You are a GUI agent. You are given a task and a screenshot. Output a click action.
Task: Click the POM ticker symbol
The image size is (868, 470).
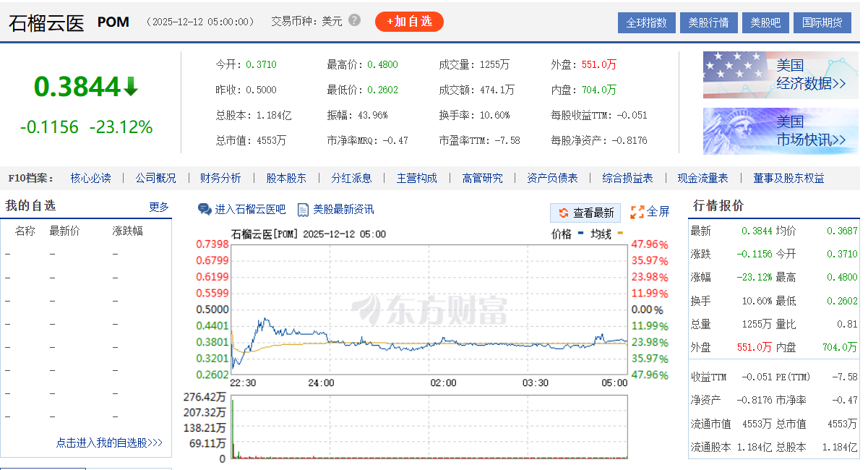pyautogui.click(x=113, y=22)
